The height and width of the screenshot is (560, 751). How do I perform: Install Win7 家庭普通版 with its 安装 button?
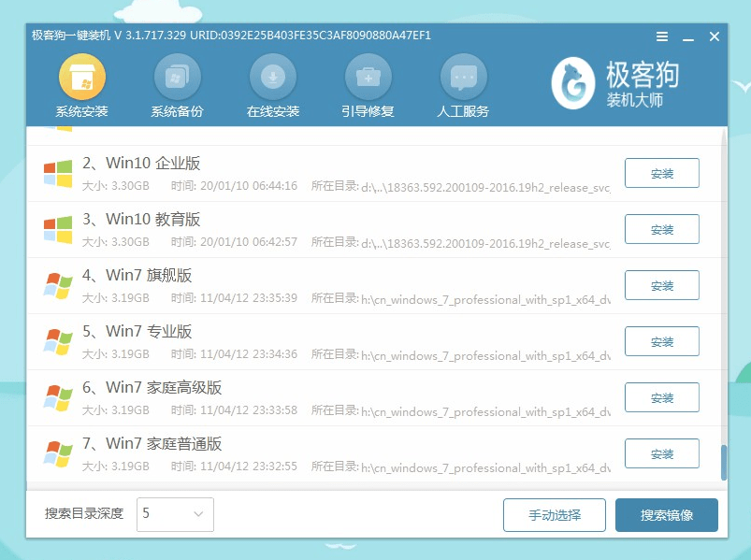tap(662, 453)
